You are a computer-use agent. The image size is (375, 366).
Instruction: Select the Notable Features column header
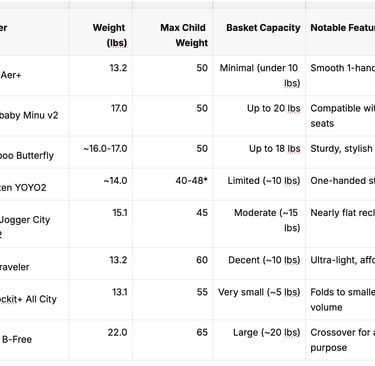coord(340,32)
